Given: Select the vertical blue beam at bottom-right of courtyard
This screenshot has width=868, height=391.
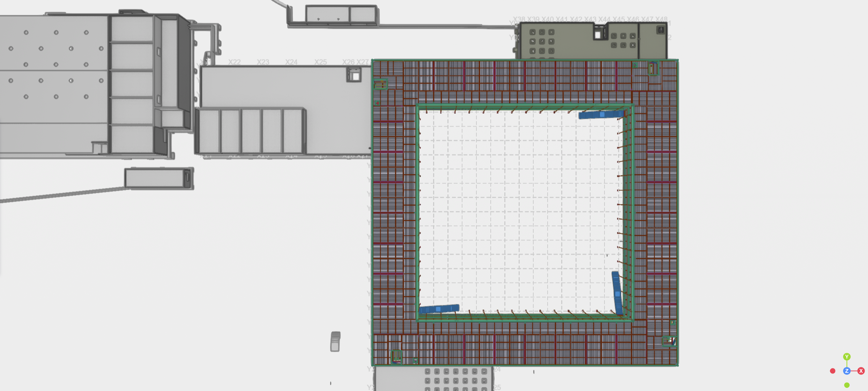Looking at the screenshot, I should [x=617, y=293].
